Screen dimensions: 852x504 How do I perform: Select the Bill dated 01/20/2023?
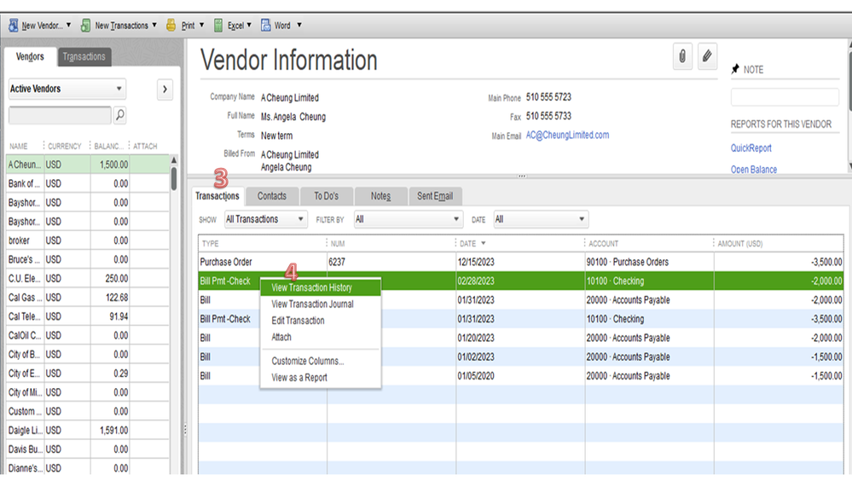(x=521, y=338)
